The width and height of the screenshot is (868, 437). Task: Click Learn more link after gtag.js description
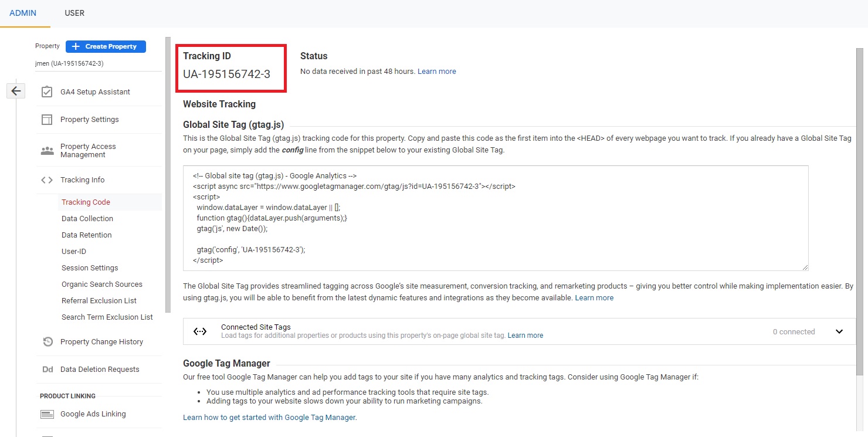(594, 298)
